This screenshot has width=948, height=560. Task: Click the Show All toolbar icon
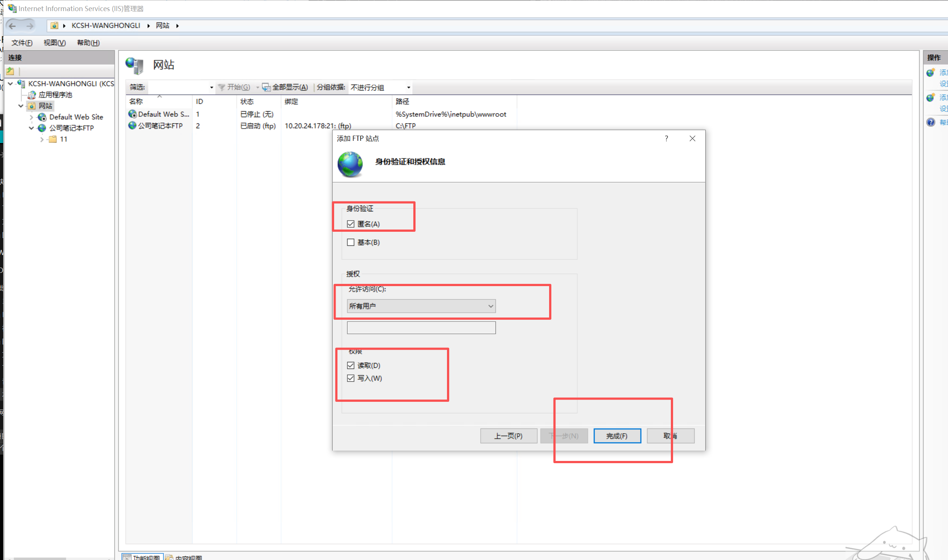(266, 88)
